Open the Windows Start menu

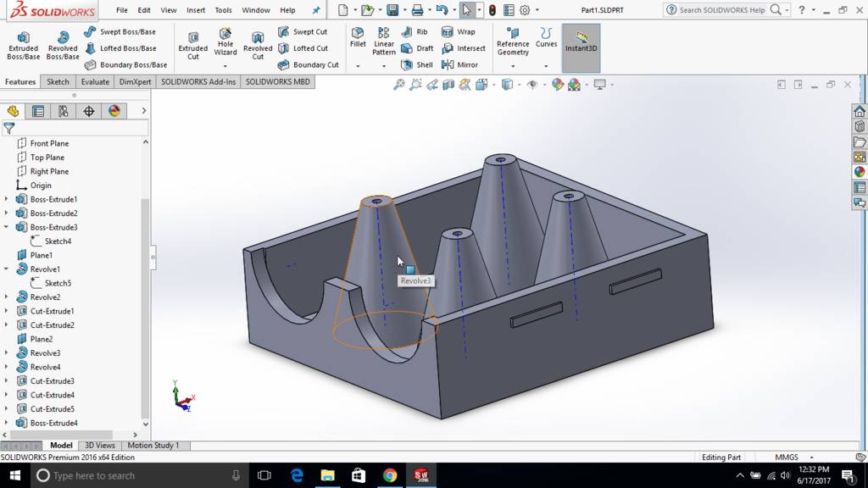[15, 475]
